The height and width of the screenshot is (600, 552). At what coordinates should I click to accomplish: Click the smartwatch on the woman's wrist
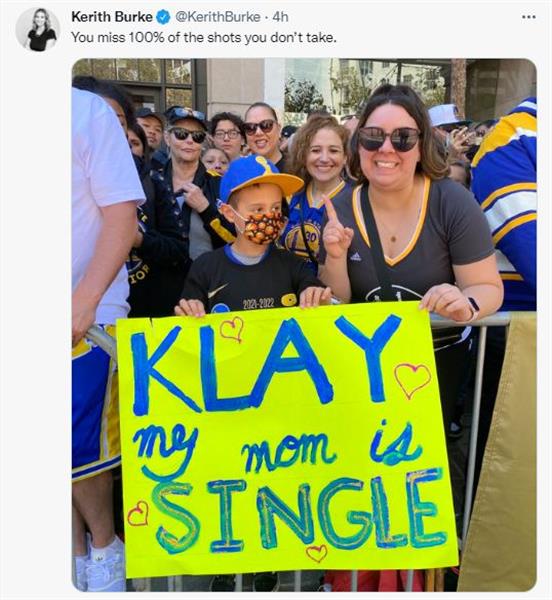point(473,308)
